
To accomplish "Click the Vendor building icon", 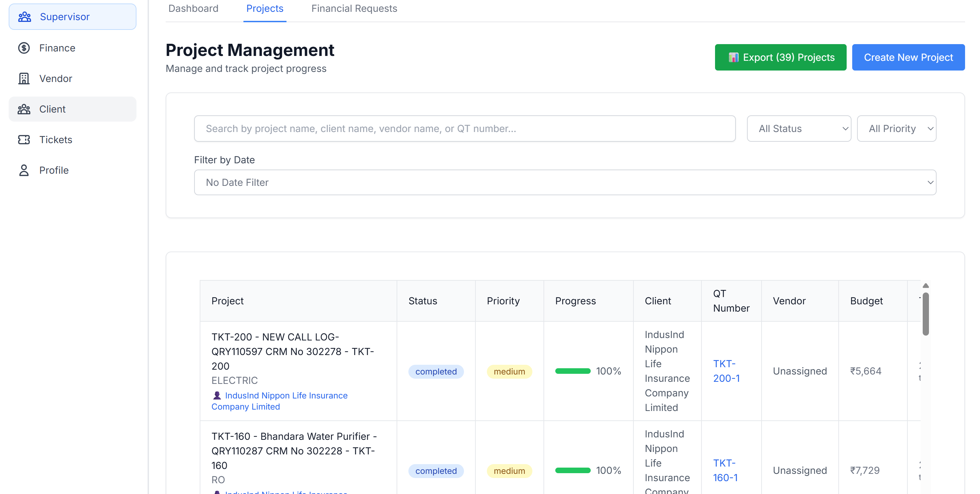I will click(24, 79).
